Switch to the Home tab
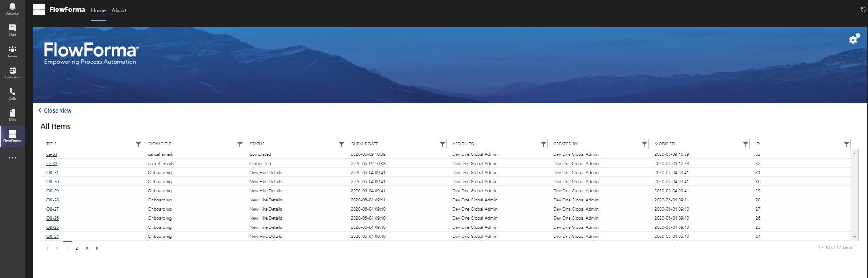Screen dimensions: 868x278 98,10
